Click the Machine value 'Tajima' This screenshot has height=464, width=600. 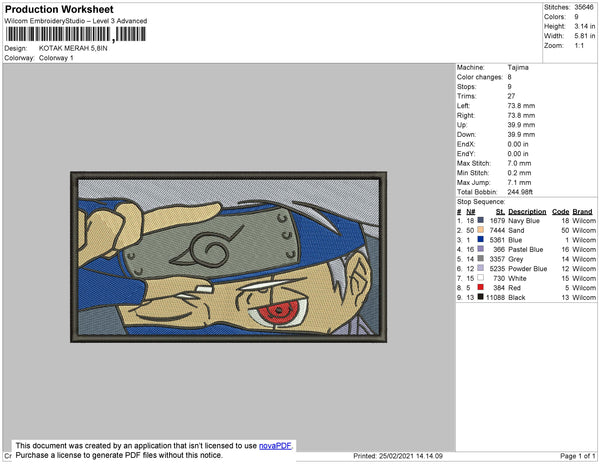(518, 67)
